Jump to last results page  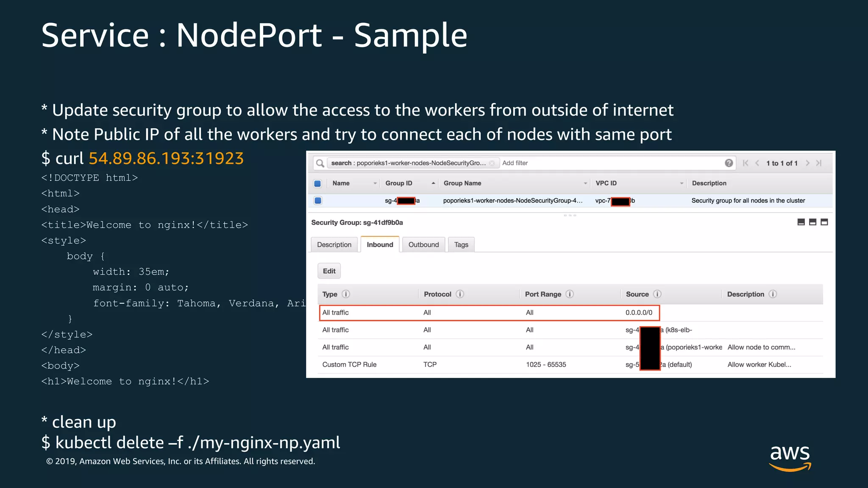tap(819, 163)
